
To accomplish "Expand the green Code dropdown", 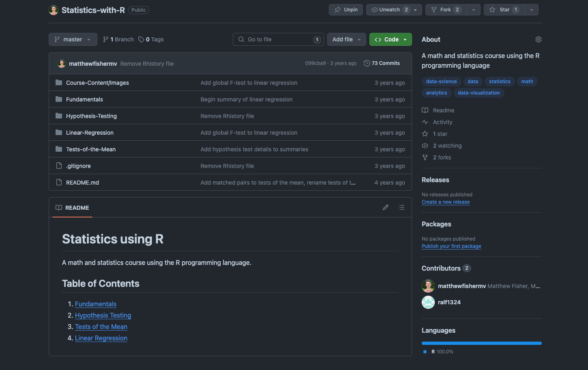I will (391, 39).
